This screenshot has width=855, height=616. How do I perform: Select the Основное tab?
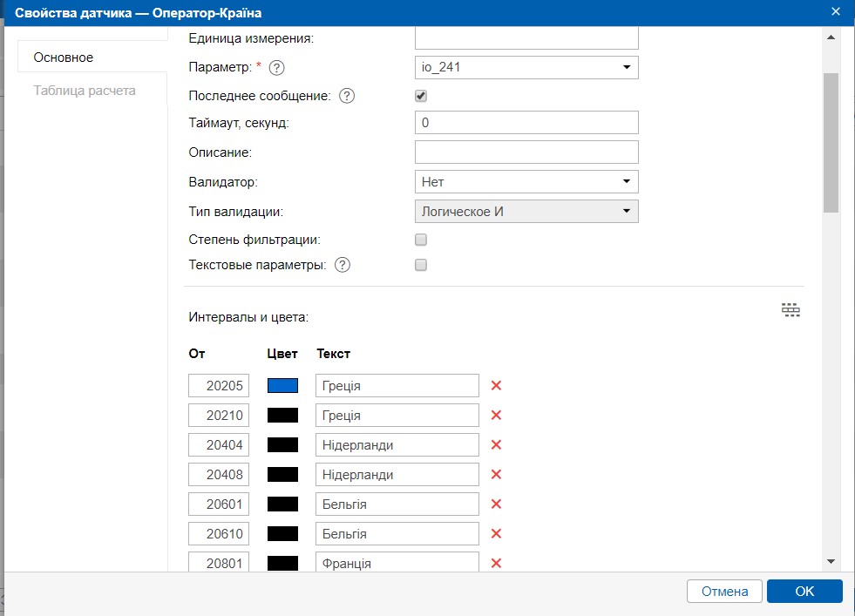pyautogui.click(x=64, y=58)
